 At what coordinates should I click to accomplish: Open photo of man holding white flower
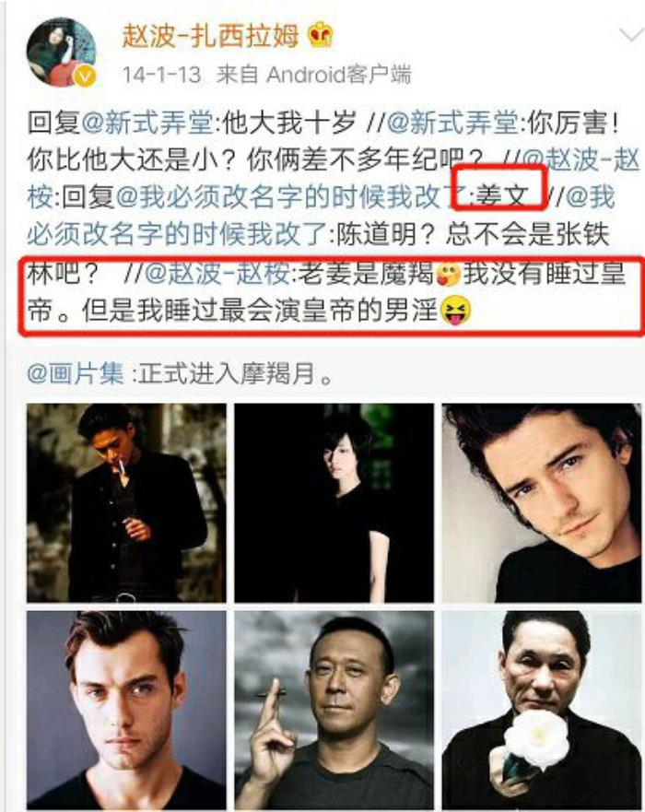click(542, 710)
